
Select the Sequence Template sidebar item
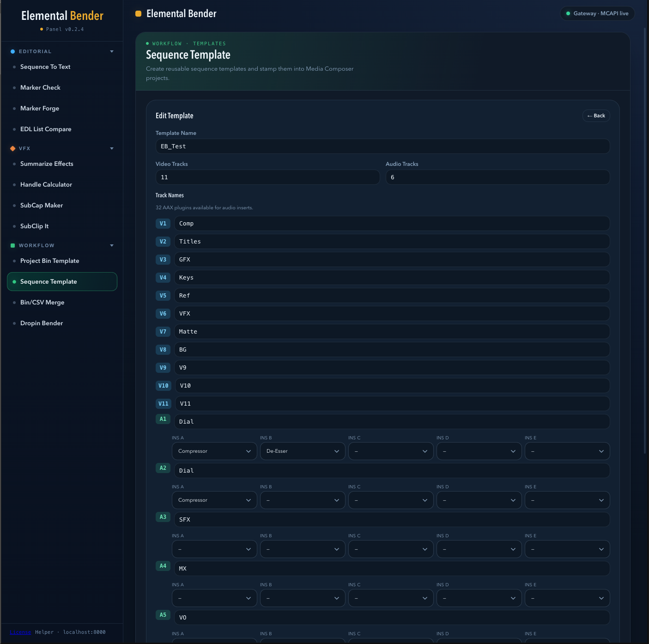click(x=62, y=282)
